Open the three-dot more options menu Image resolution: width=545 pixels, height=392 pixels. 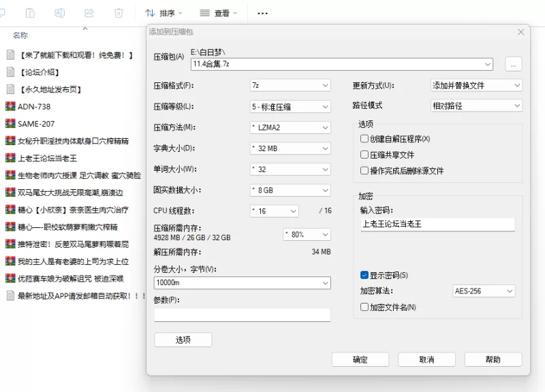[262, 13]
